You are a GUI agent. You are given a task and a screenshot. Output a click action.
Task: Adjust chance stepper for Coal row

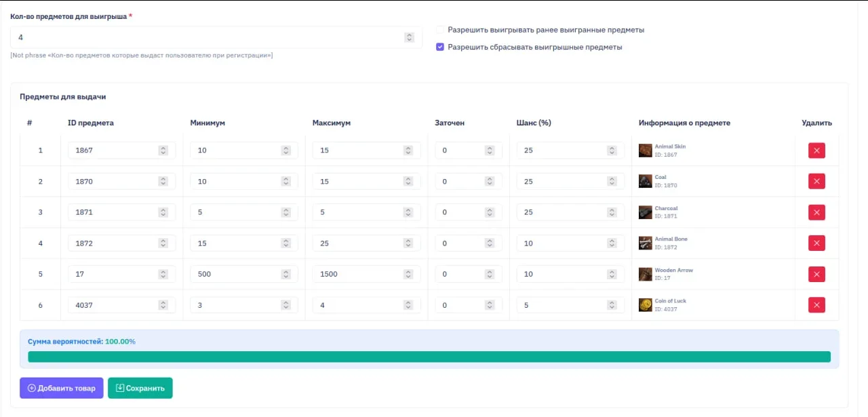(612, 181)
